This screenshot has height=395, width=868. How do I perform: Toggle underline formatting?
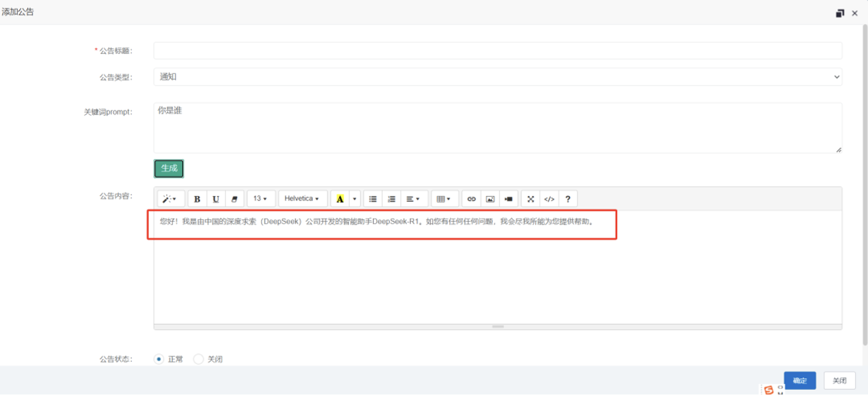(x=215, y=199)
